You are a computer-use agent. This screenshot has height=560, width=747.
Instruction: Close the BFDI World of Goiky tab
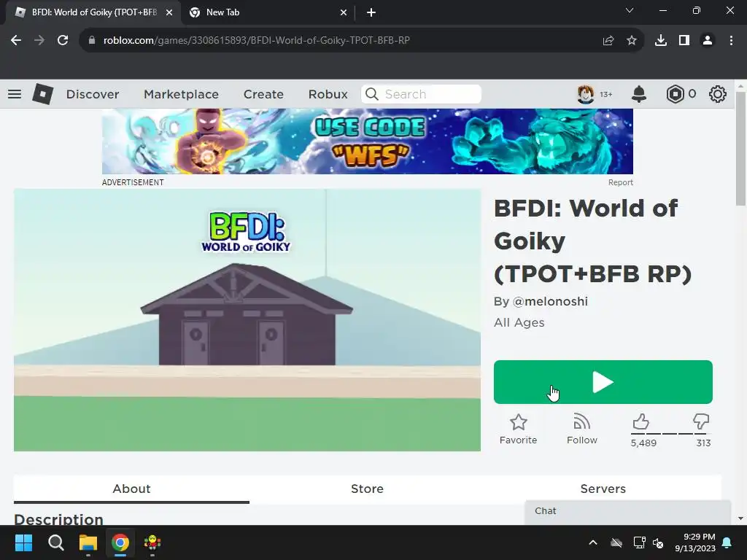169,12
